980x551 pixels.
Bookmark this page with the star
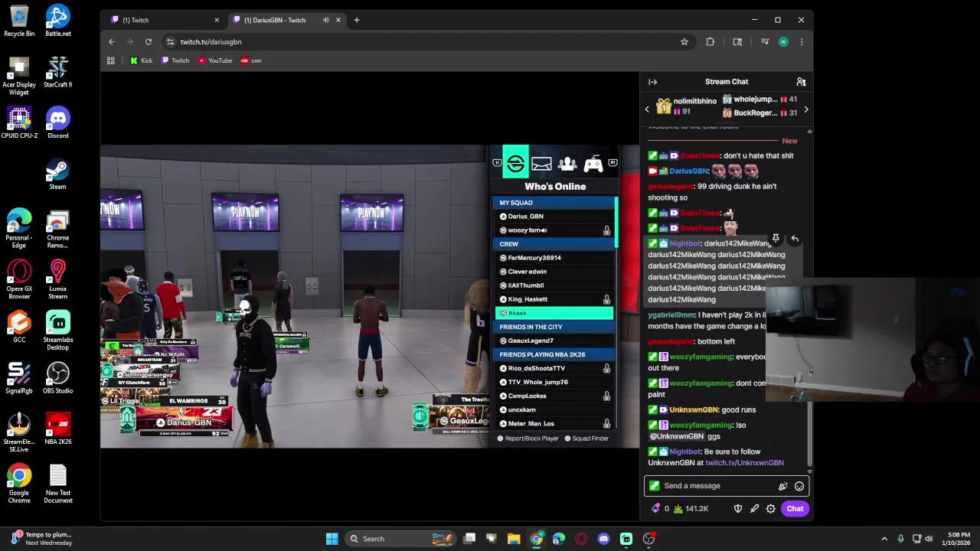[x=684, y=42]
